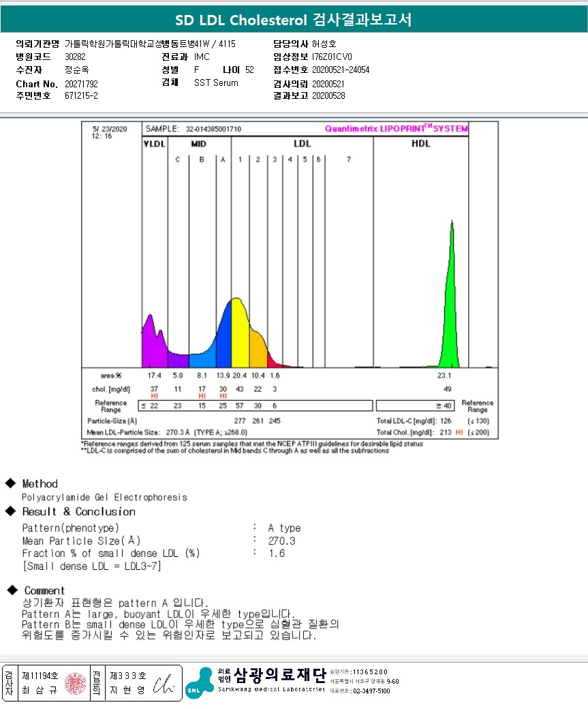This screenshot has height=709, width=588.
Task: Click the phone number 02-3497-5100
Action: click(x=371, y=691)
